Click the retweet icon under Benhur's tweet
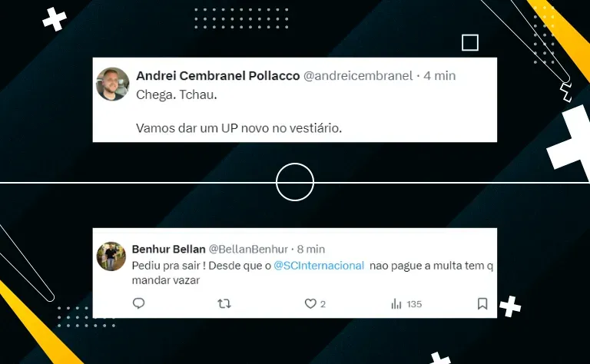 click(224, 303)
